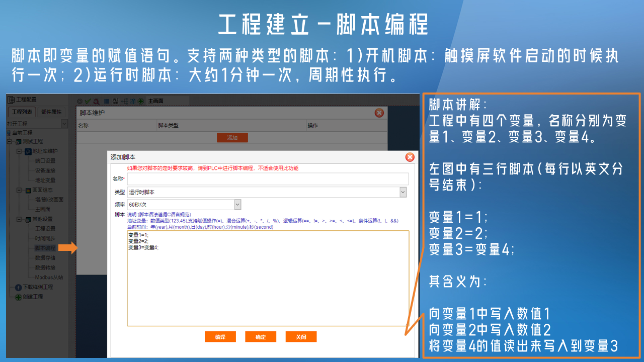644x362 pixels.
Task: Expand the 打开工程 combo box
Action: coord(64,124)
